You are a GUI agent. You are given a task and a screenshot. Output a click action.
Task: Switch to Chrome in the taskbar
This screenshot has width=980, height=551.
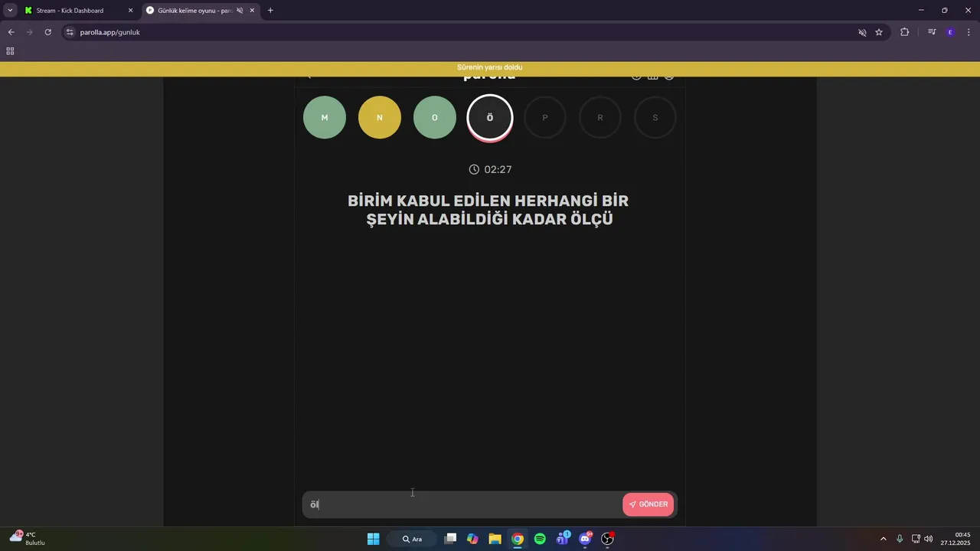tap(518, 539)
